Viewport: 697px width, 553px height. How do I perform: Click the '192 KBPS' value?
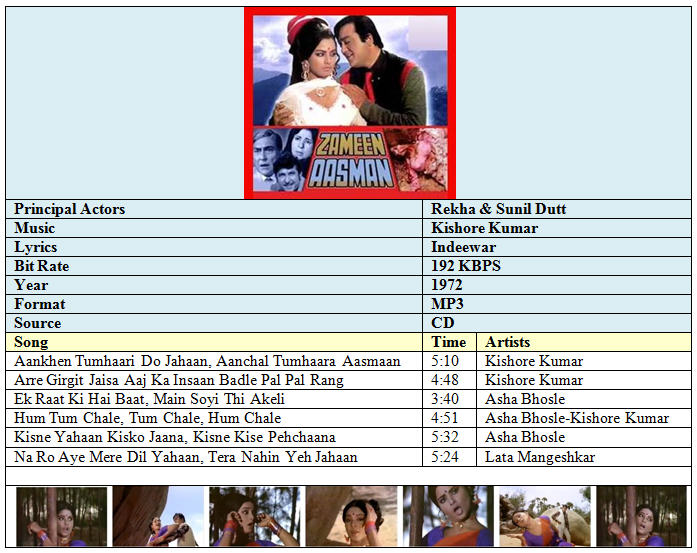(466, 266)
